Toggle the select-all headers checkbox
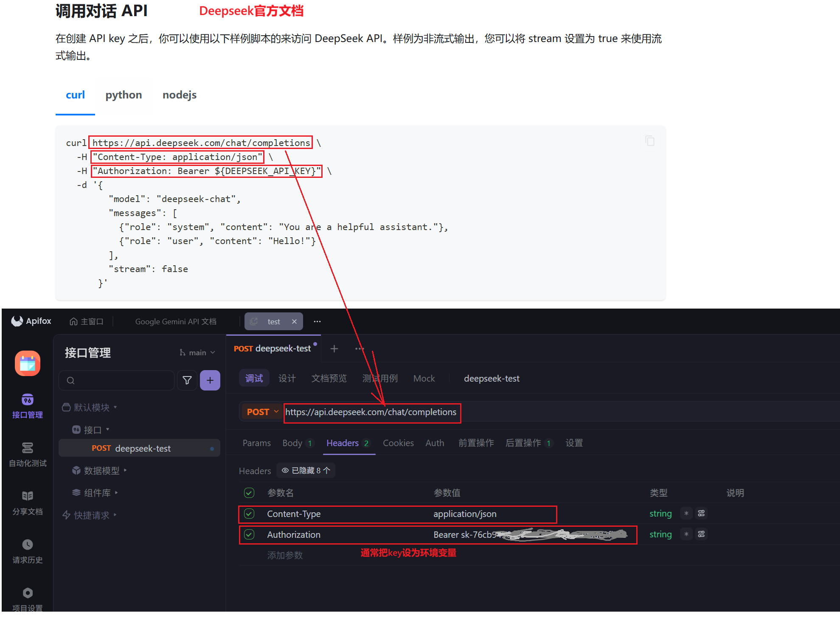This screenshot has width=840, height=618. 249,493
